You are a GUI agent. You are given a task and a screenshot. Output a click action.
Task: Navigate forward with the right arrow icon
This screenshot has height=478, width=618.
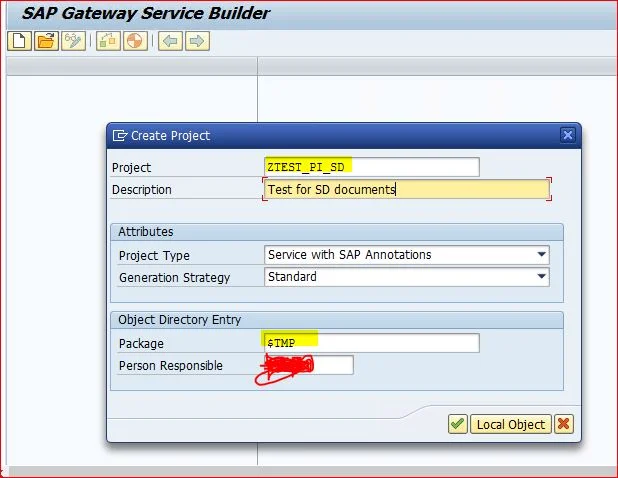coord(197,41)
